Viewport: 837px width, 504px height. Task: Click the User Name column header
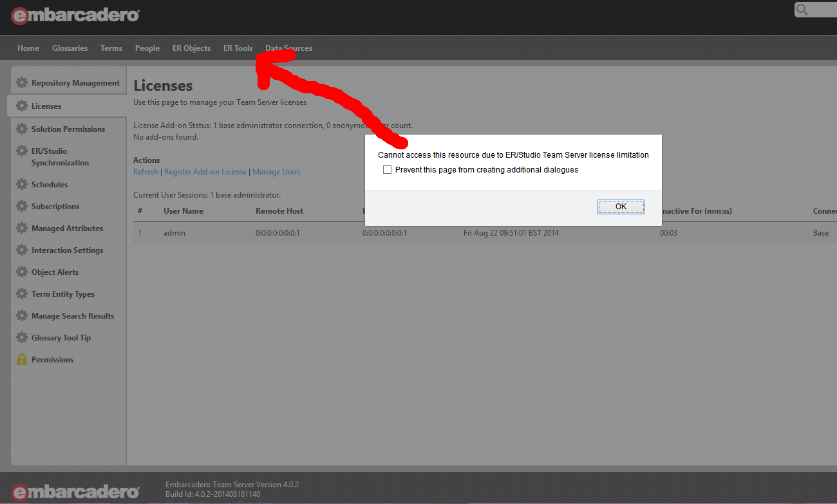(x=183, y=210)
